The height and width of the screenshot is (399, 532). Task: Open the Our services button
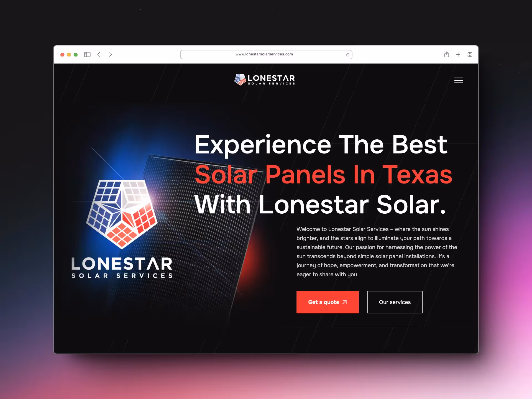tap(395, 302)
